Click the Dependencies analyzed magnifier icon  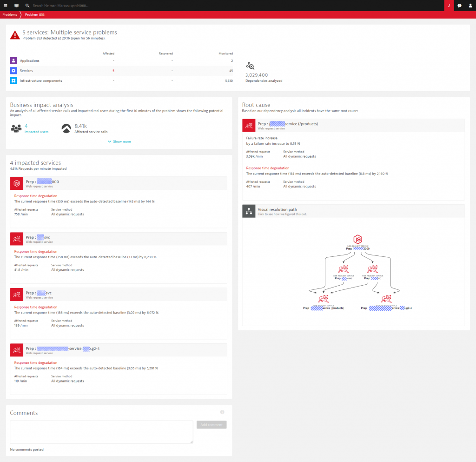coord(249,65)
